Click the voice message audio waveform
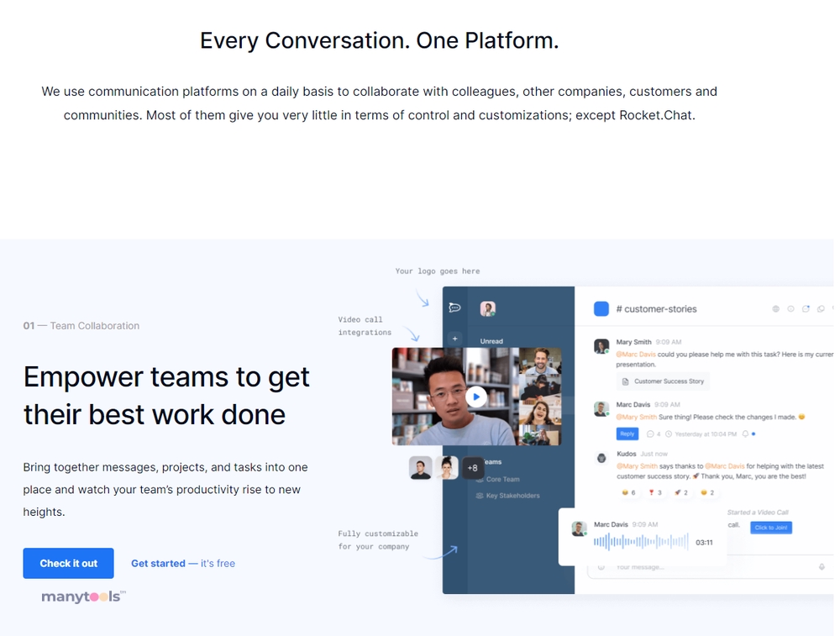The width and height of the screenshot is (840, 636). click(x=641, y=542)
